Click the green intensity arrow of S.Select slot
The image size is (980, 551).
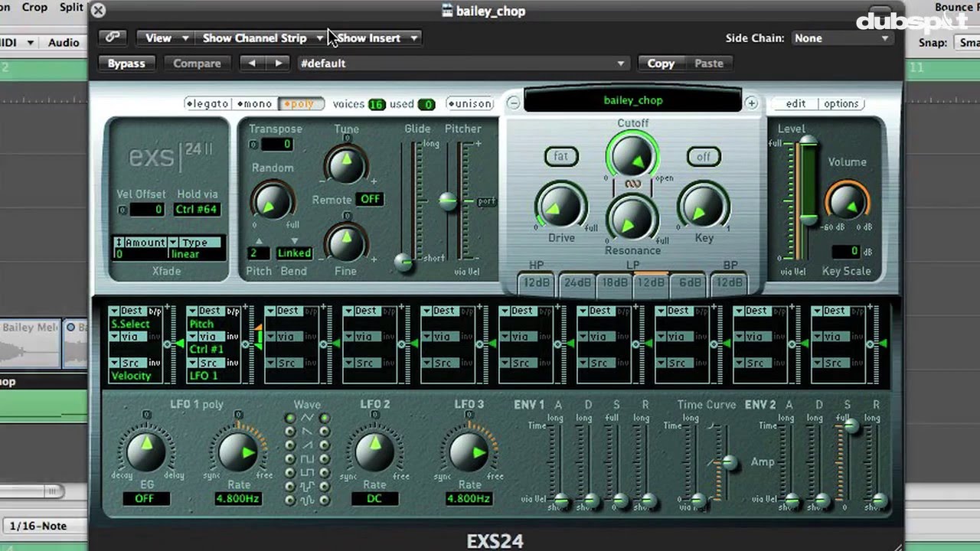pyautogui.click(x=181, y=344)
